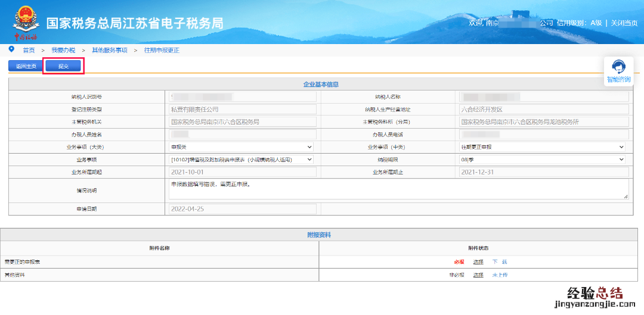
Task: Click 下载 link for 需更正的申报表
Action: pos(500,262)
